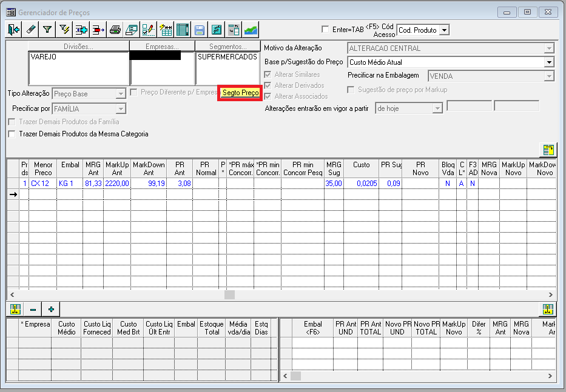Click the floppy disk save icon
The height and width of the screenshot is (392, 566).
(x=200, y=30)
